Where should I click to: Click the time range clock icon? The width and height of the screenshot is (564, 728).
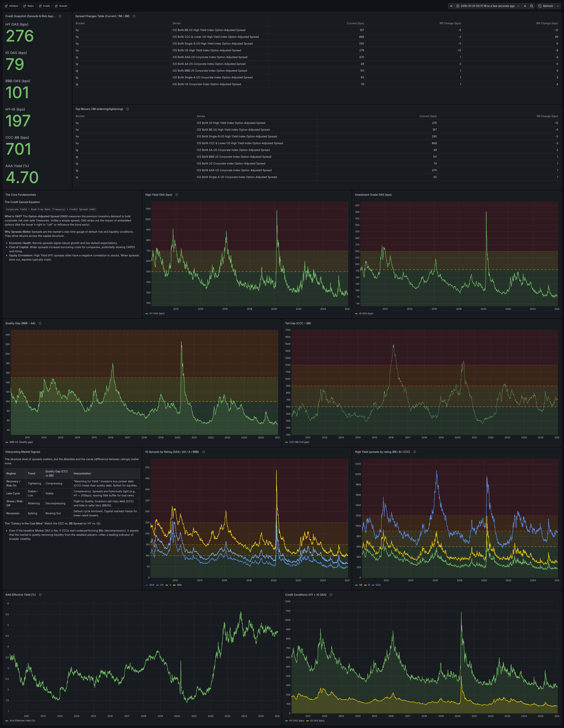[458, 6]
